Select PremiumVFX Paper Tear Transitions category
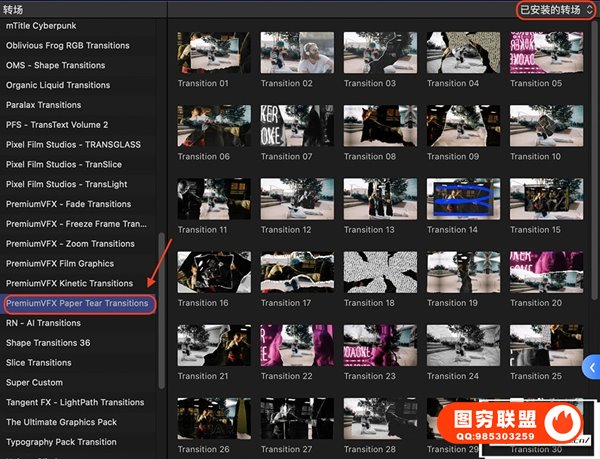Image resolution: width=600 pixels, height=459 pixels. [x=77, y=303]
